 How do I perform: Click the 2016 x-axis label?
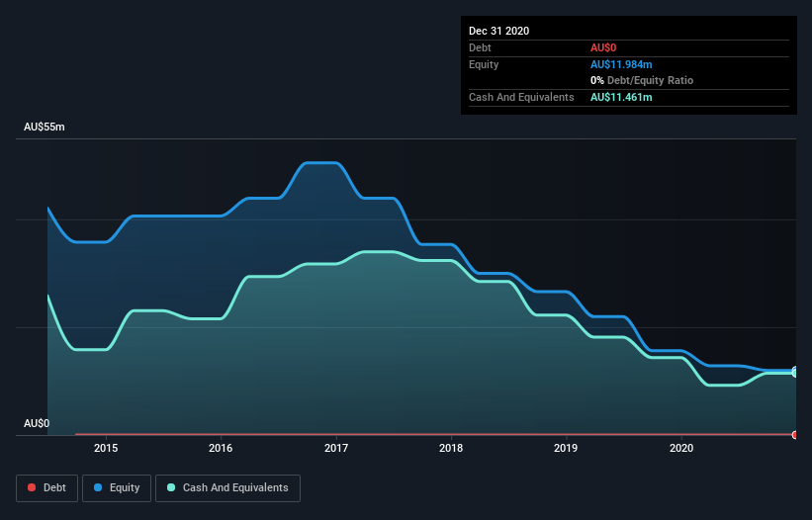(x=221, y=448)
